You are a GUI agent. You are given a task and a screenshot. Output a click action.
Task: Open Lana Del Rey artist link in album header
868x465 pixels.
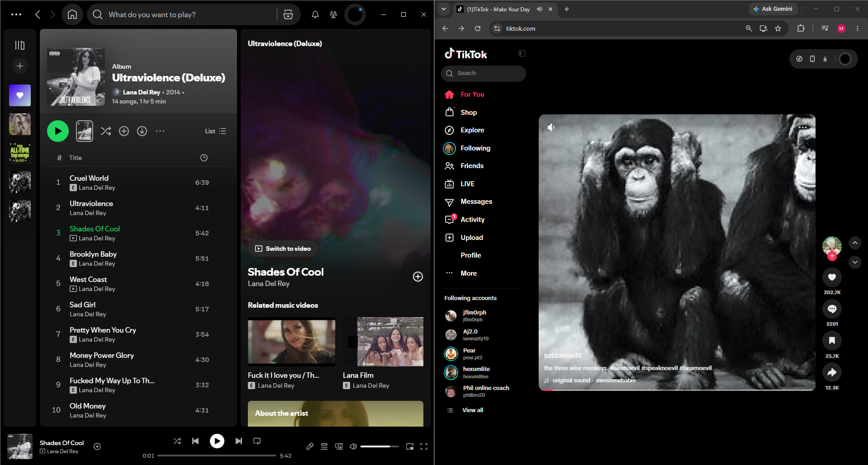[142, 92]
